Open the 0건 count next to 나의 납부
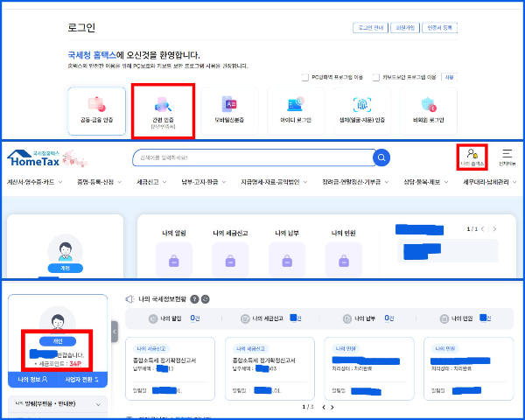The image size is (525, 420). coord(389,318)
